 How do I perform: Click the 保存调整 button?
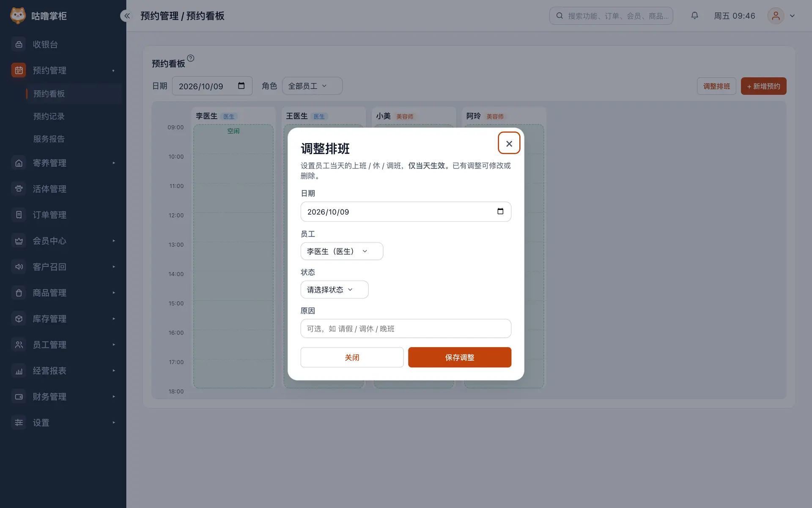click(x=459, y=357)
